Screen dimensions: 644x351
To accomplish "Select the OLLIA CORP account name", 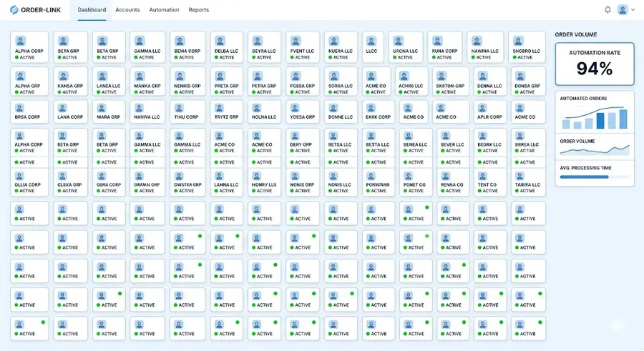I will pyautogui.click(x=27, y=184).
